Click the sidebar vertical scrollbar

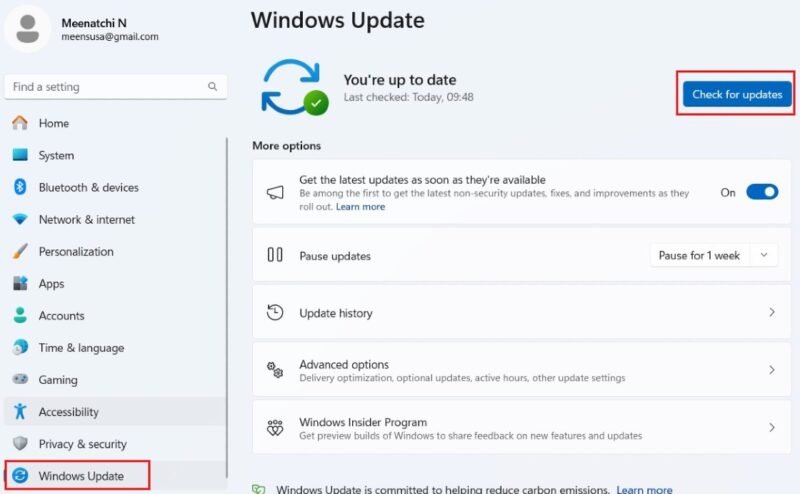tap(227, 307)
